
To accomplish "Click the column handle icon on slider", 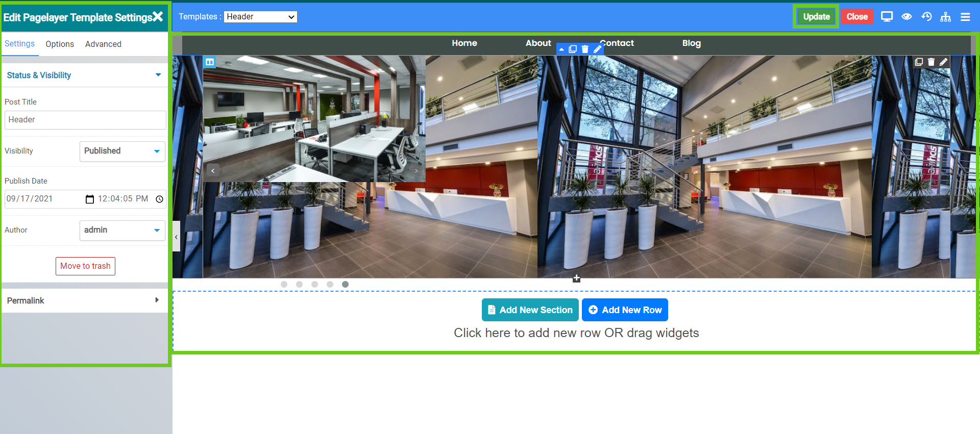I will [209, 62].
